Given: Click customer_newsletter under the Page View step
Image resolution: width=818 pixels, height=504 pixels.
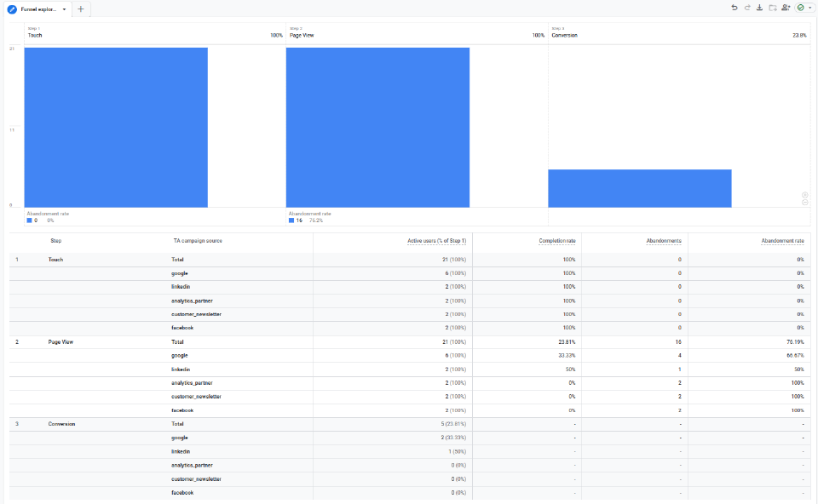Looking at the screenshot, I should point(196,397).
